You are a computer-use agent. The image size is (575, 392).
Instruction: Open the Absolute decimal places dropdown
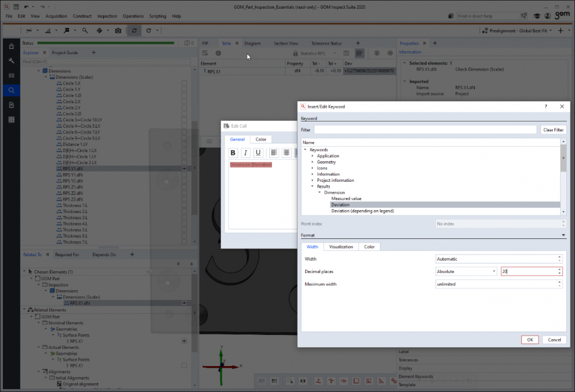(x=466, y=272)
